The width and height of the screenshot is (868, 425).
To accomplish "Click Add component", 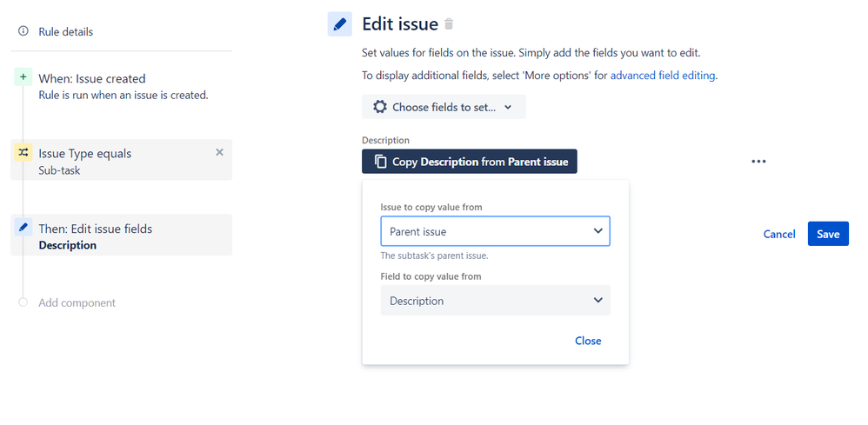I will (x=77, y=302).
